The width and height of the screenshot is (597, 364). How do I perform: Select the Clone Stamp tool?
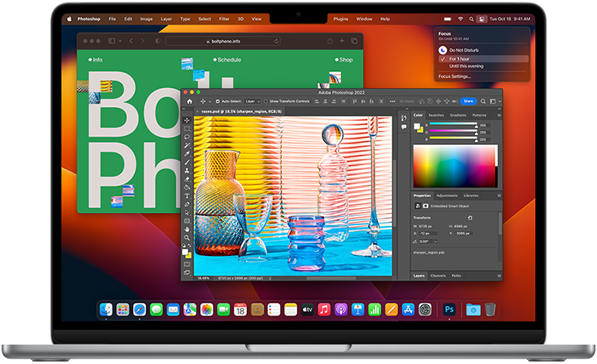click(x=187, y=170)
